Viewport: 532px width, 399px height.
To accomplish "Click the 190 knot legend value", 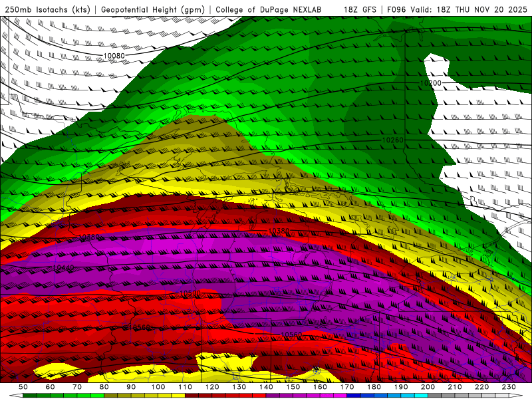I will [401, 387].
